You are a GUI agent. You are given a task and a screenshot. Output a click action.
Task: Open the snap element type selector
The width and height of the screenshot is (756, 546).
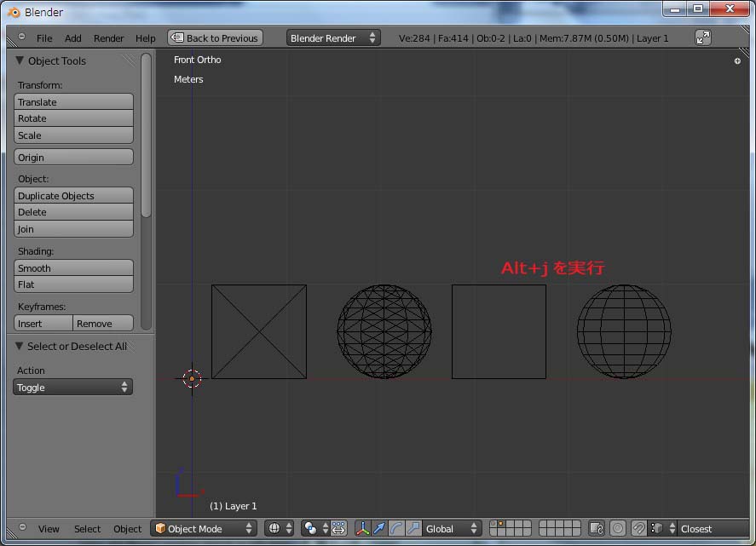(662, 529)
